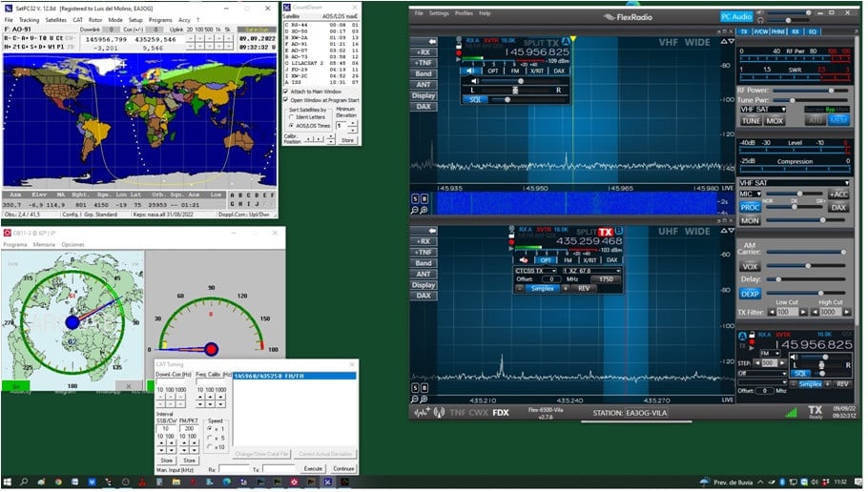Open the PHNE panel tab
Viewport: 868px width, 492px height.
tap(779, 32)
